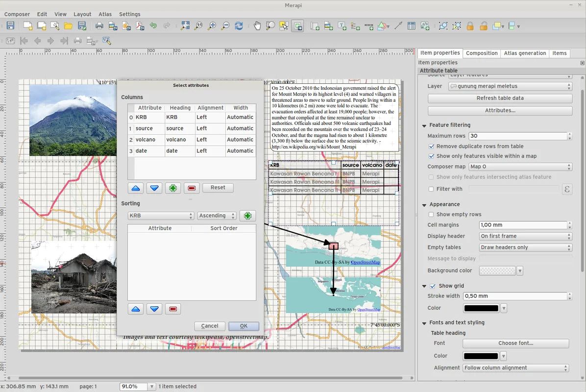Viewport: 586px width, 392px height.
Task: Open the Display header dropdown
Action: 525,236
